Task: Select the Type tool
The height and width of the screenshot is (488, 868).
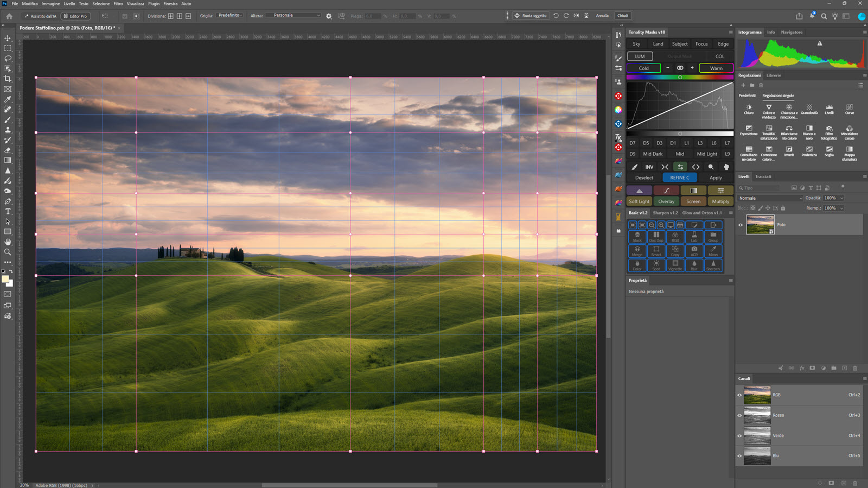Action: tap(8, 211)
